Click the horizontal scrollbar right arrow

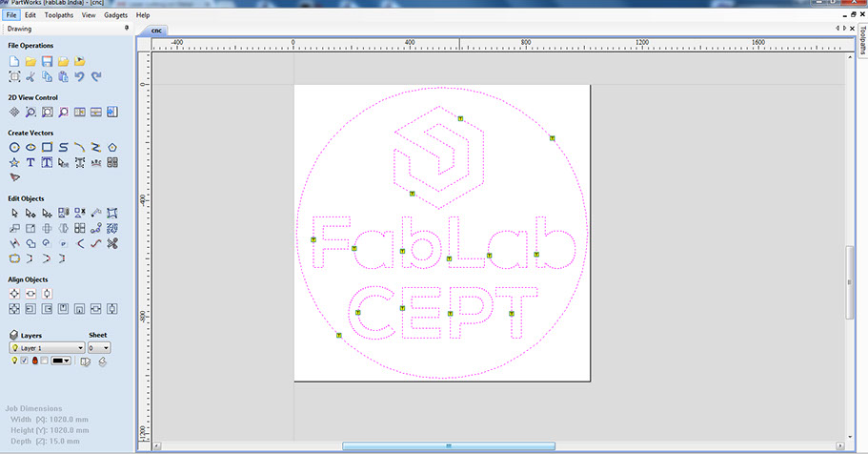click(840, 445)
